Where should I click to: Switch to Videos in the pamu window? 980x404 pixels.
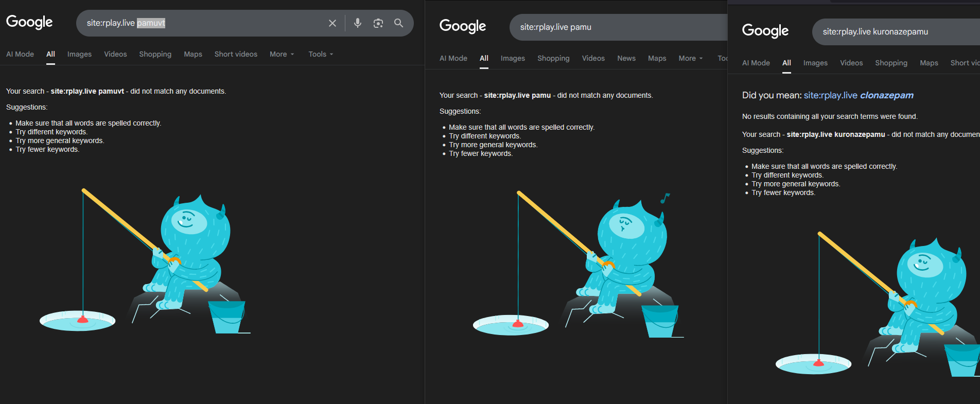pos(593,58)
